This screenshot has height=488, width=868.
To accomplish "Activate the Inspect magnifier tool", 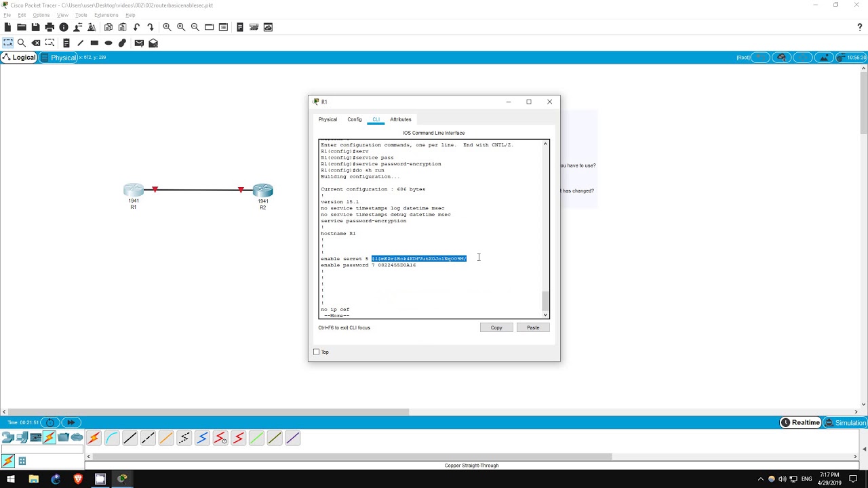I will [22, 43].
